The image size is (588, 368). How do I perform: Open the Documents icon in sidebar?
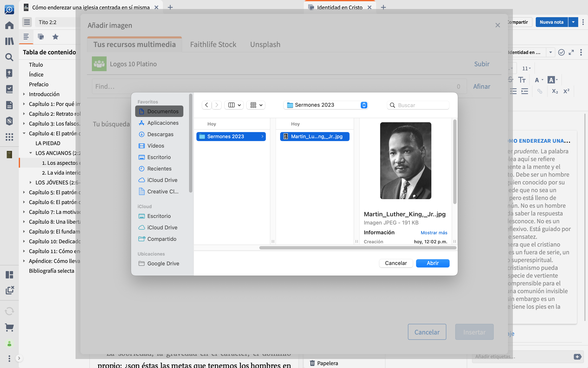(x=9, y=105)
